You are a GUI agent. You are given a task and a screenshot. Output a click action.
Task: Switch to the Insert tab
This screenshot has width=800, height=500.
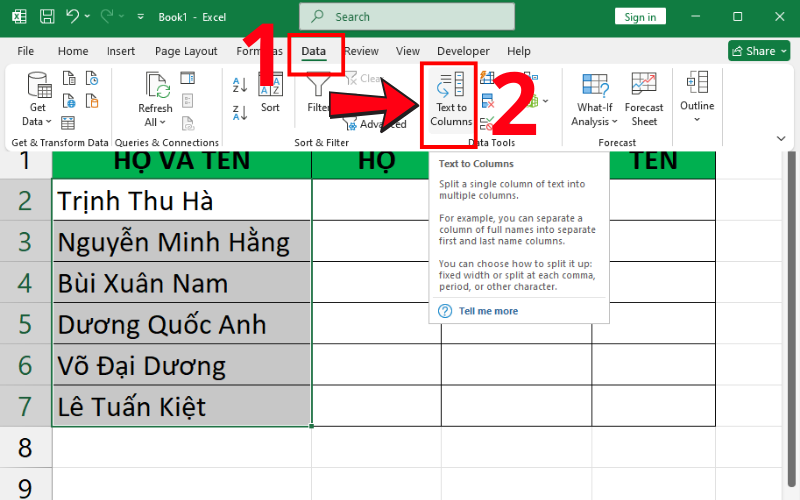pos(121,51)
